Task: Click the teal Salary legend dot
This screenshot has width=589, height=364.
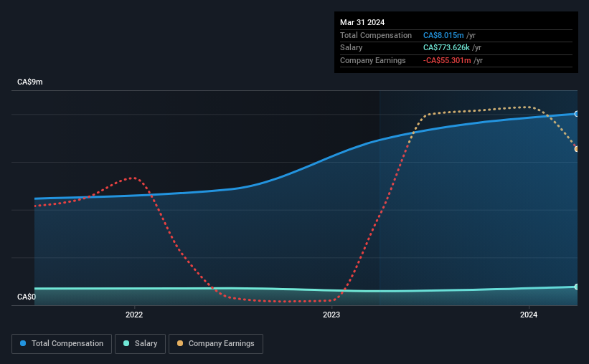Action: (126, 343)
